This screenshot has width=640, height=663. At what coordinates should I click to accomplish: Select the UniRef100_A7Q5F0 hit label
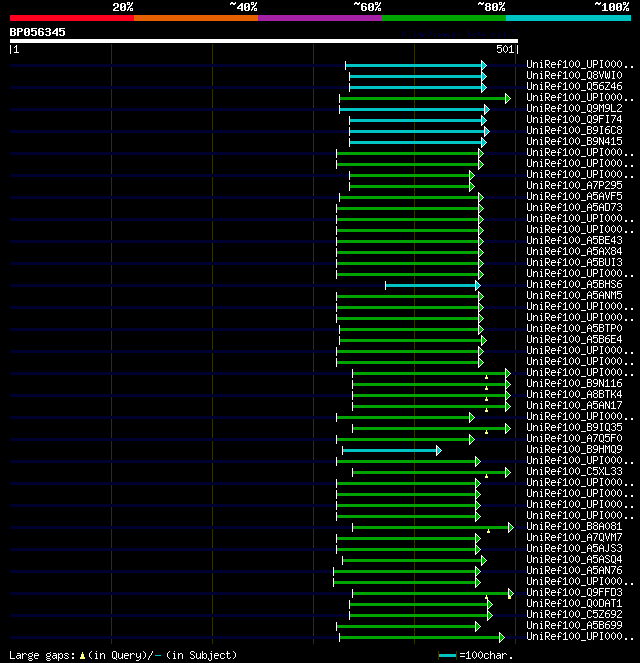574,438
